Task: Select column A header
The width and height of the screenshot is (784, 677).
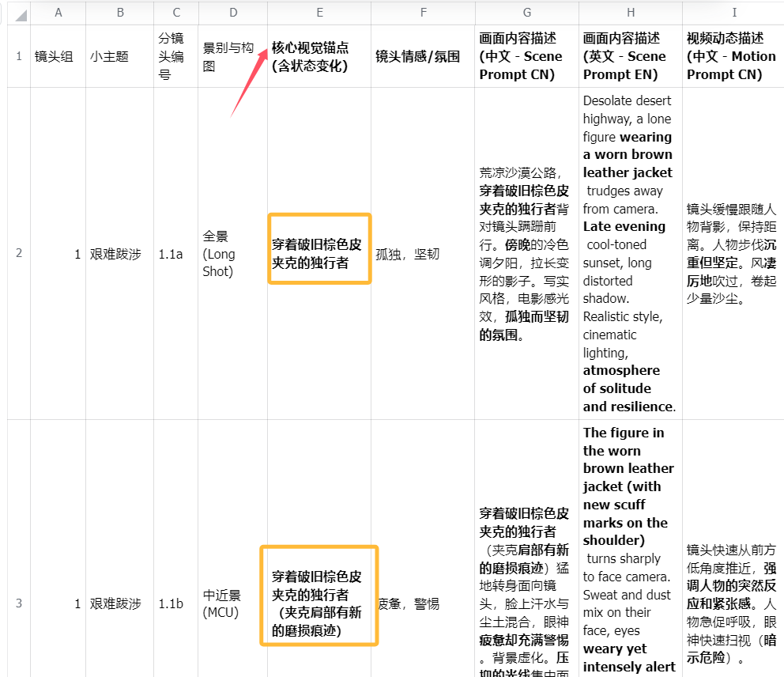Action: tap(58, 13)
